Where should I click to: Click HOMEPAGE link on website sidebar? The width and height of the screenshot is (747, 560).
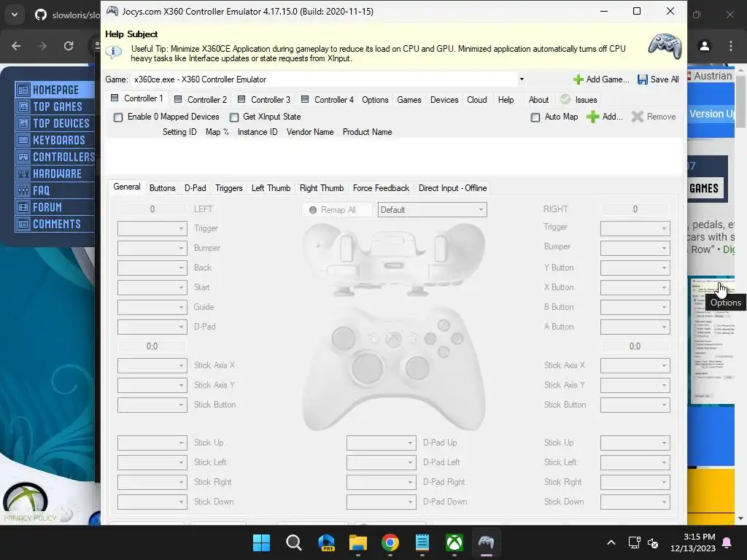coord(55,90)
